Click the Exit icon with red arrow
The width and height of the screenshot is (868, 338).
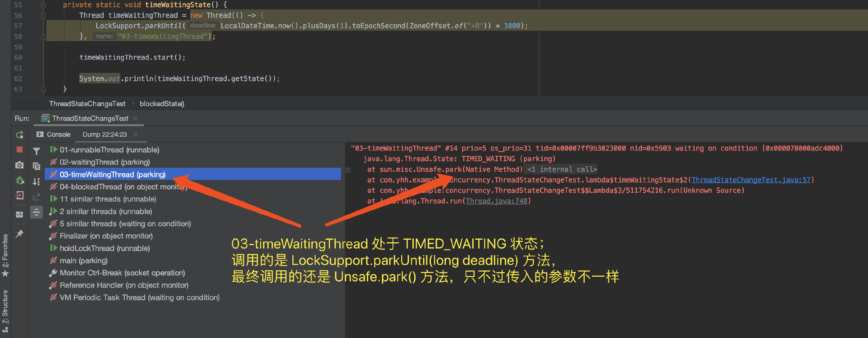click(x=19, y=196)
